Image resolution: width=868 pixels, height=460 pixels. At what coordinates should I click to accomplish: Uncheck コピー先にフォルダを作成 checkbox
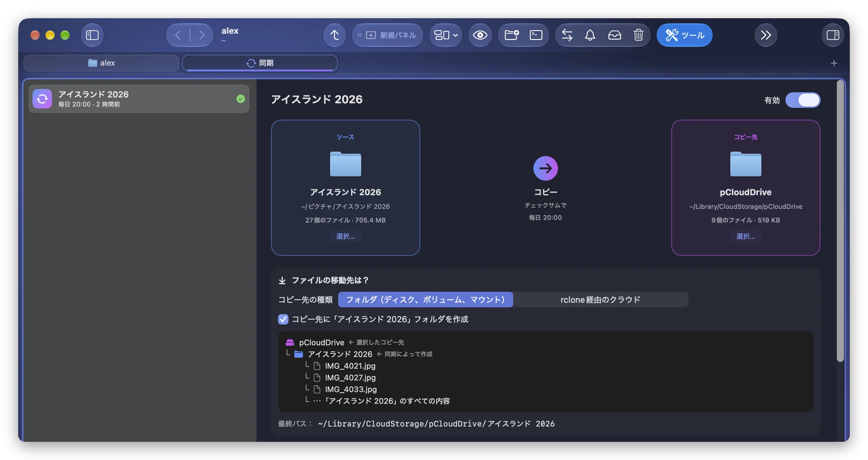[283, 319]
